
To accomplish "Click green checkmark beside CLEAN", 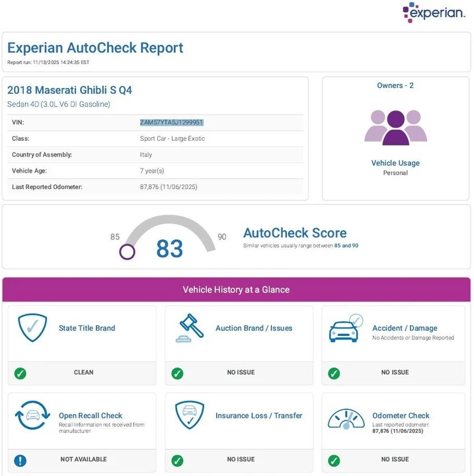I will click(20, 373).
